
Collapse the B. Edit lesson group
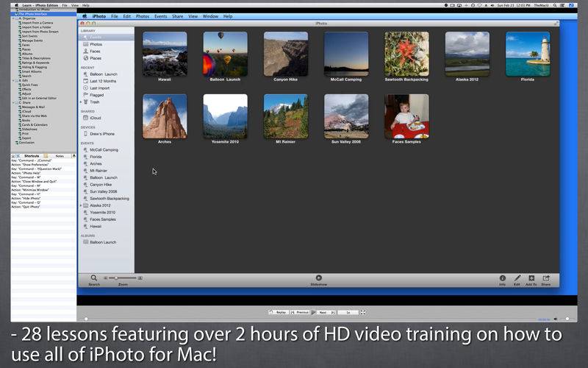(x=13, y=80)
